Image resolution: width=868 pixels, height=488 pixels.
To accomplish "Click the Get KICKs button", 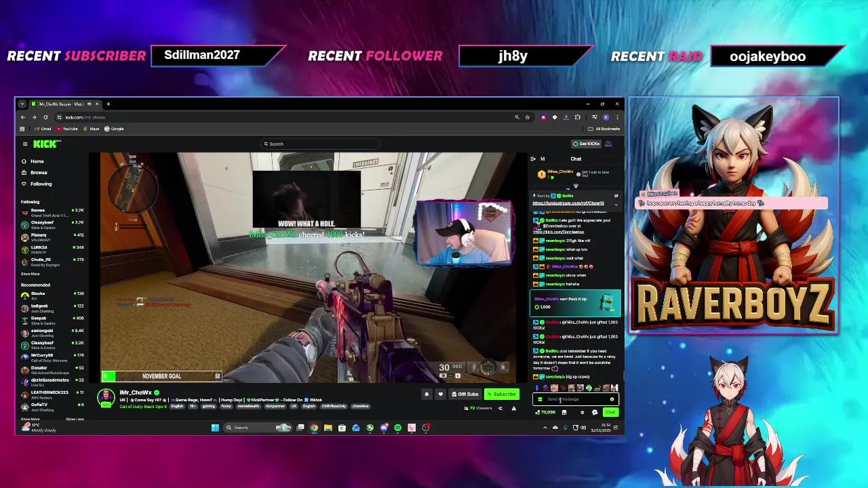I will [x=586, y=144].
